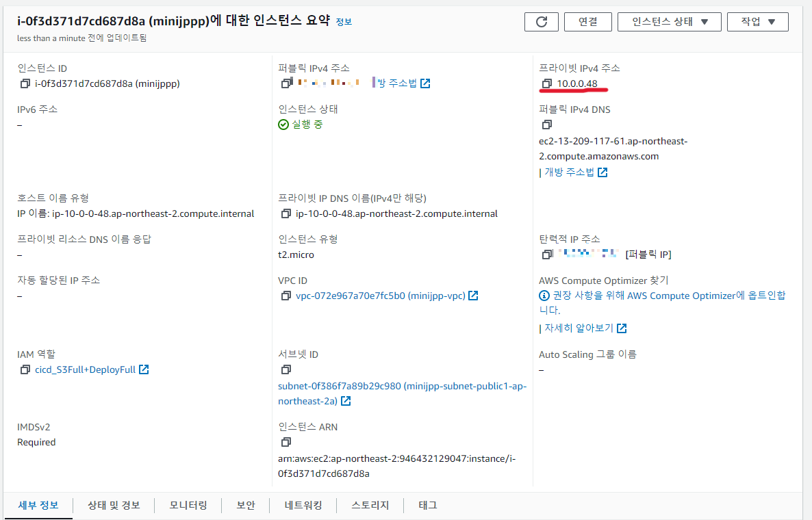Click the arn:aws:ec2 instance ARN text
This screenshot has height=520, width=812.
tap(396, 466)
